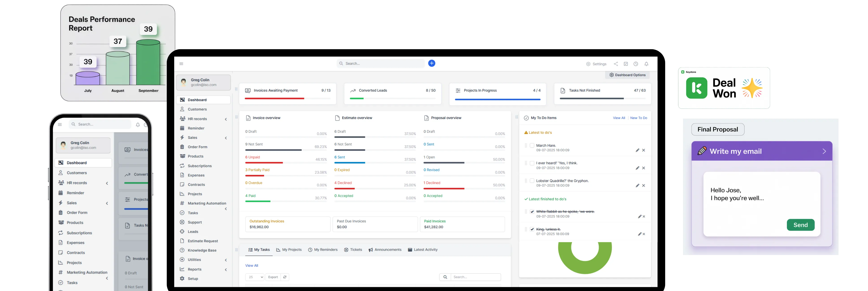
Task: Open the Knowledge Base section
Action: [x=202, y=250]
